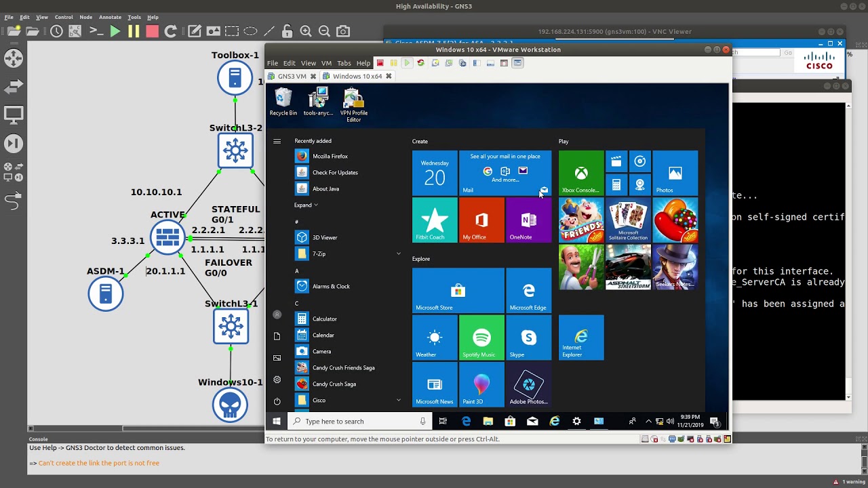Image resolution: width=868 pixels, height=488 pixels.
Task: Browse end devices in GNS3 sidebar
Action: tap(14, 115)
